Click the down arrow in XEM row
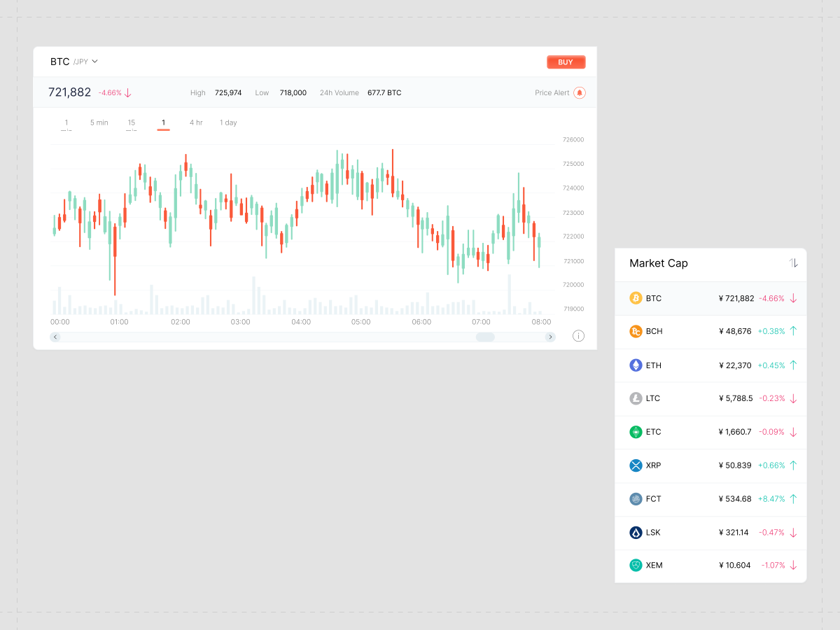840x630 pixels. tap(793, 565)
